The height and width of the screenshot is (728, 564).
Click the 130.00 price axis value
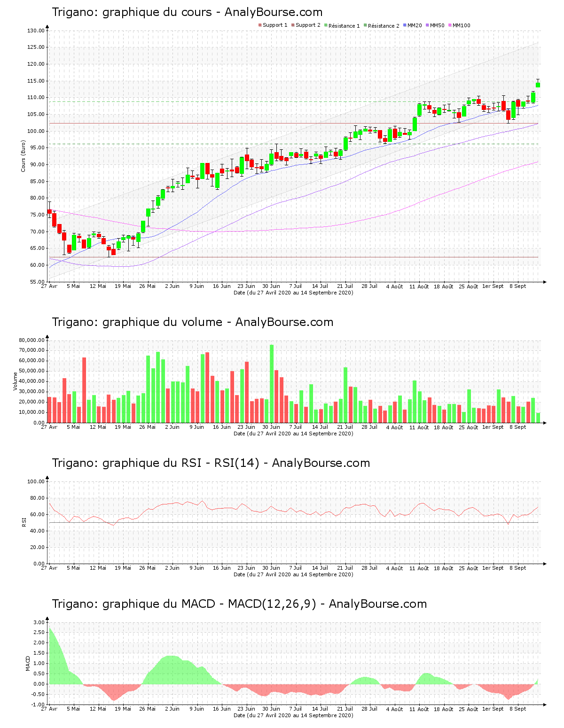36,31
